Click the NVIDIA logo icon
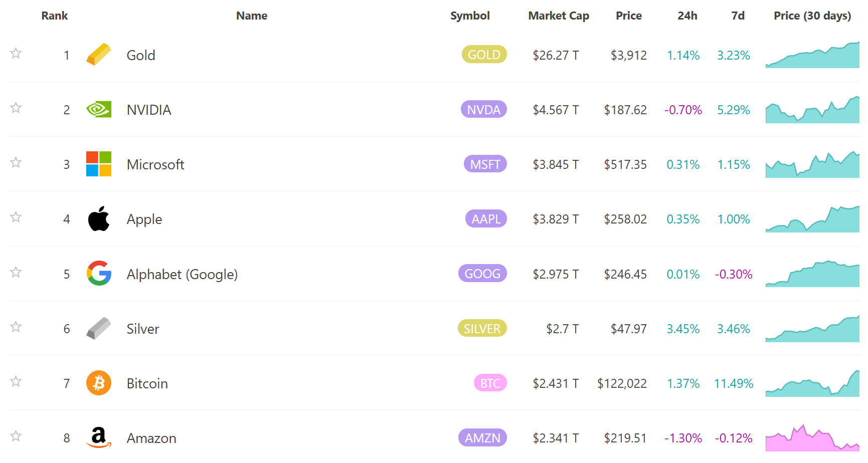The width and height of the screenshot is (868, 463). (x=99, y=109)
